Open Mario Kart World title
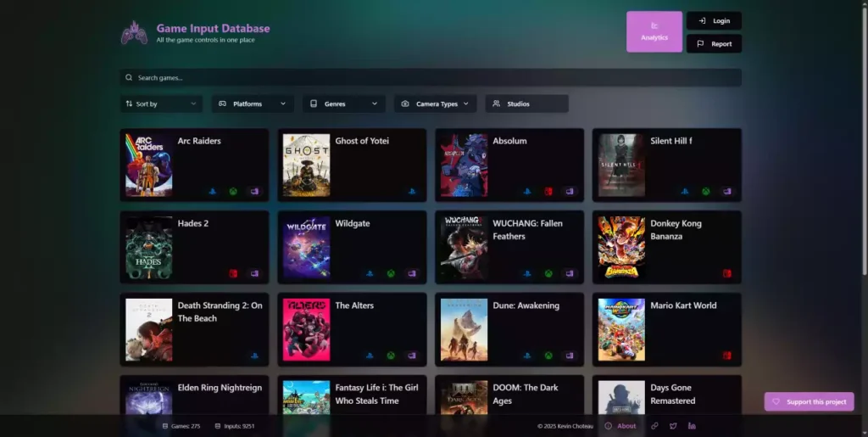This screenshot has height=437, width=868. pyautogui.click(x=683, y=305)
